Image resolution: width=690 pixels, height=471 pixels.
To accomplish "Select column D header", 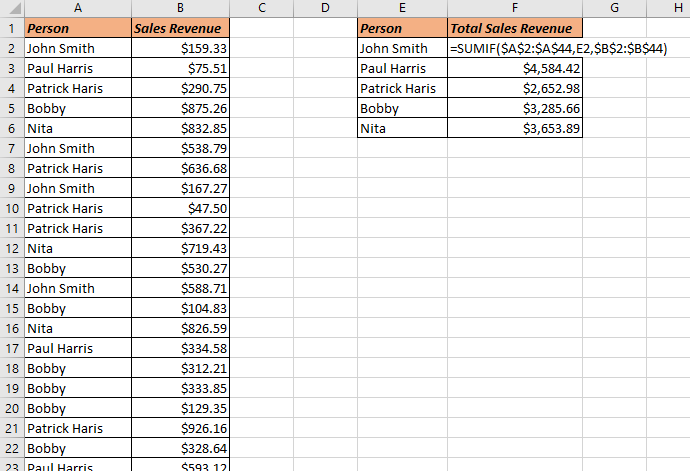I will click(325, 9).
